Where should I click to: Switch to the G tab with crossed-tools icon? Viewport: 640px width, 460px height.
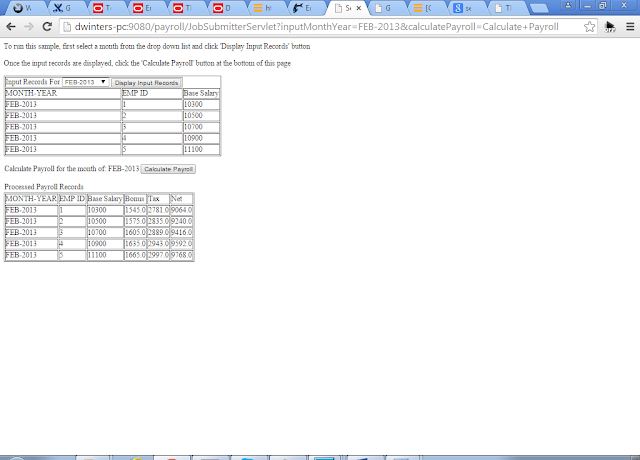click(65, 8)
